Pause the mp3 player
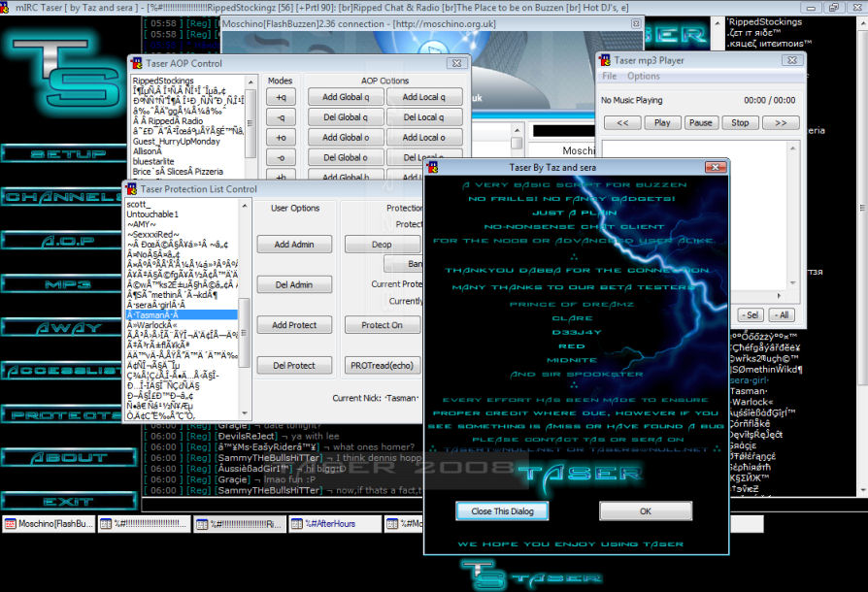The width and height of the screenshot is (868, 592). (x=701, y=123)
